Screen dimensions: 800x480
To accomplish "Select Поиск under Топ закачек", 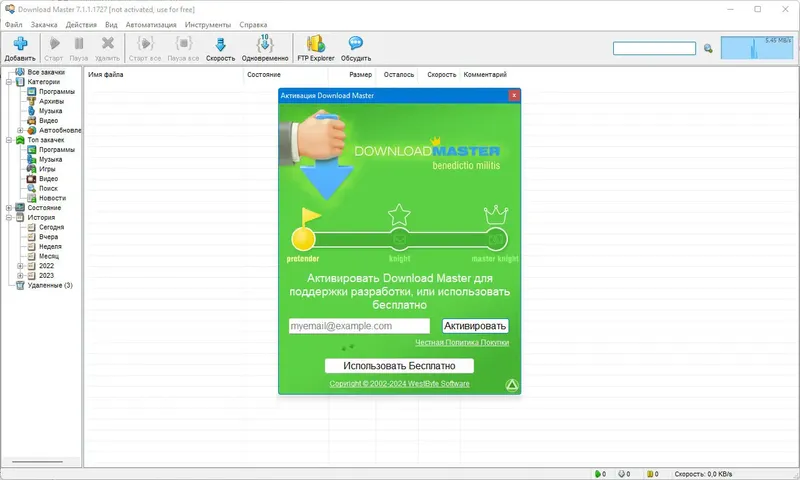I will pos(48,188).
